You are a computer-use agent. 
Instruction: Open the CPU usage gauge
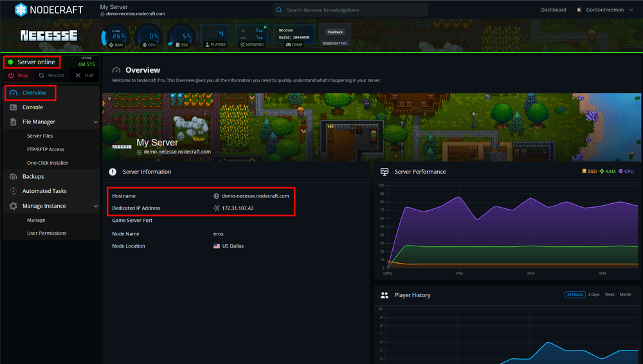(x=149, y=37)
